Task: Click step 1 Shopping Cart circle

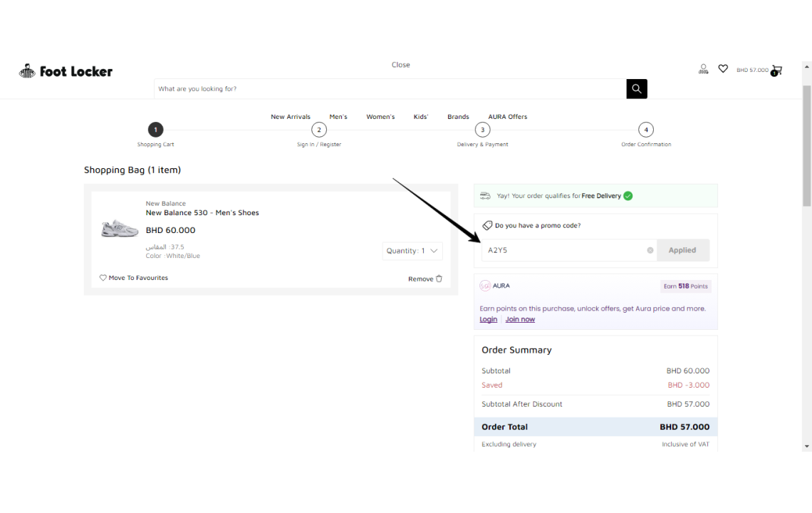Action: [x=155, y=130]
